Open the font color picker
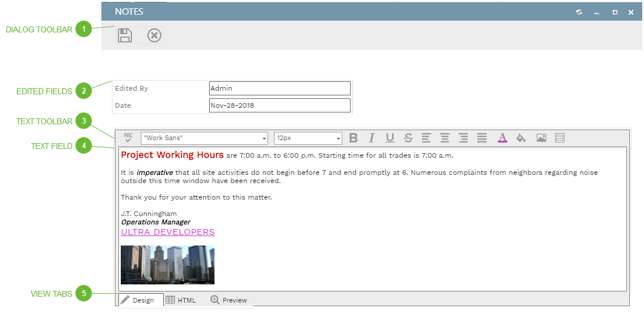The width and height of the screenshot is (644, 315). point(503,138)
